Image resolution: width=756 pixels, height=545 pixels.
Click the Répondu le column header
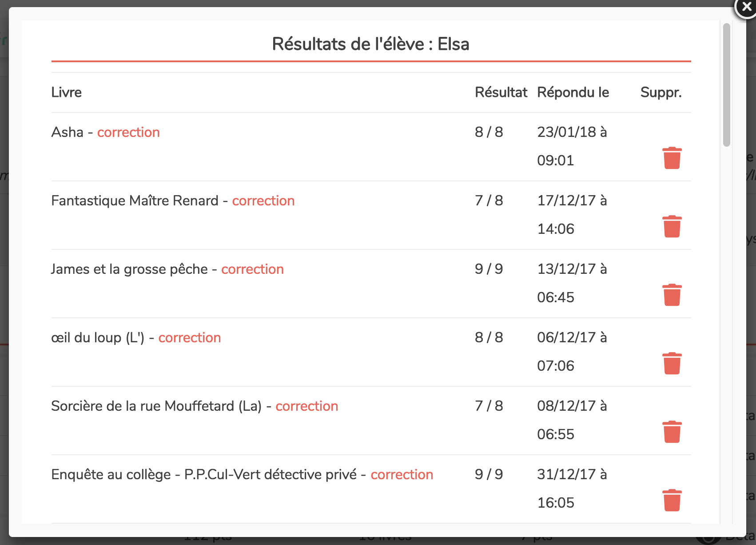pos(573,92)
